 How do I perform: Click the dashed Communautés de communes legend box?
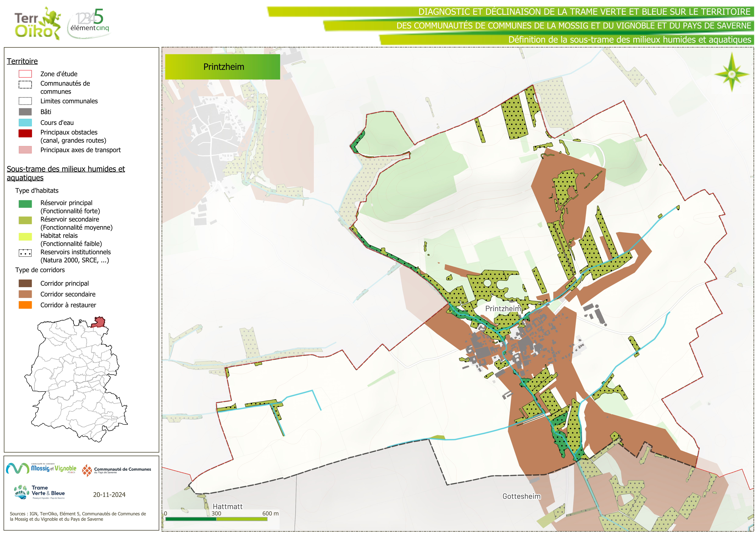pos(25,85)
